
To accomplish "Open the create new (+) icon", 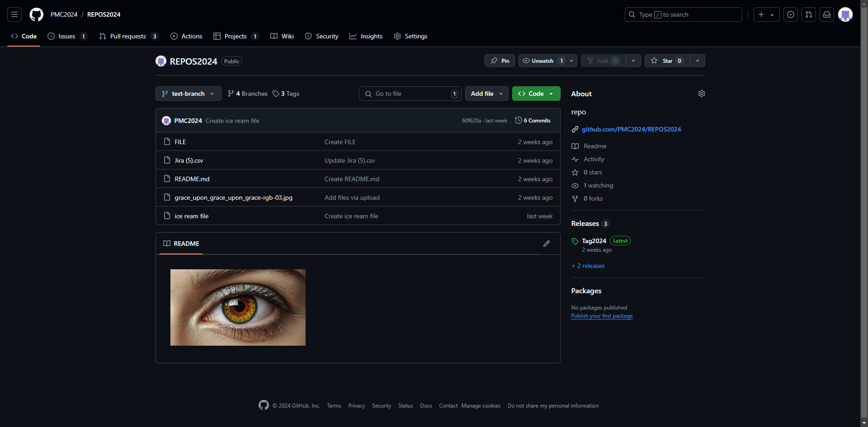I will (760, 14).
